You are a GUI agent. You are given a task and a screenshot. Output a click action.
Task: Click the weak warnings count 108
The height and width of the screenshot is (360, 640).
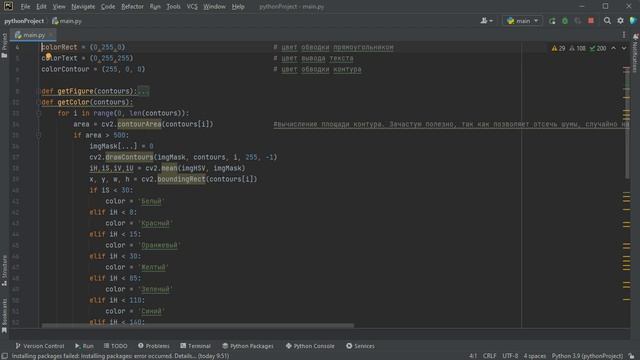point(577,48)
